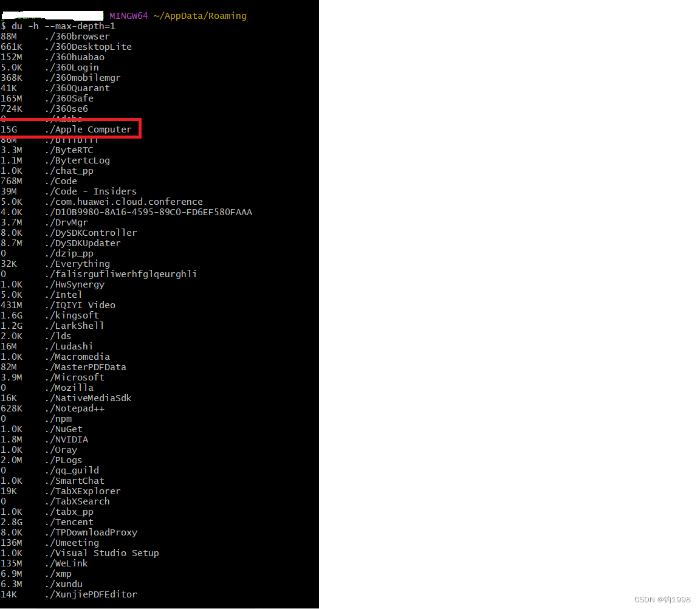Click ./com.huawei.cloud.conference entry
Image resolution: width=700 pixels, height=609 pixels.
pyautogui.click(x=102, y=201)
